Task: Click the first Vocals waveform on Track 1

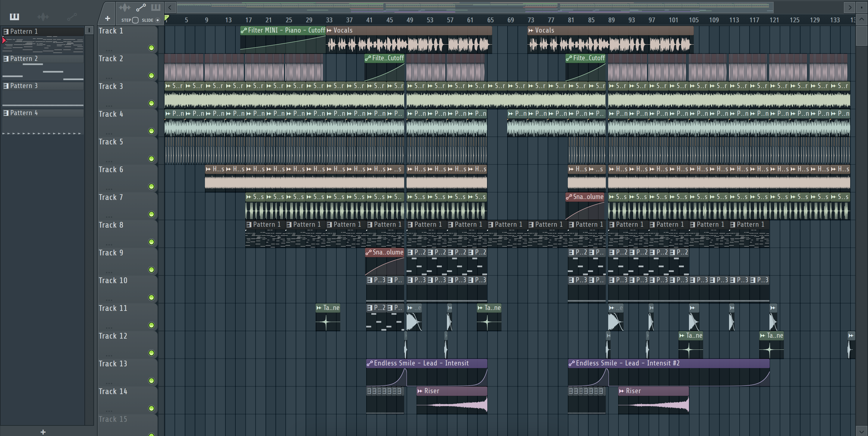Action: [409, 45]
